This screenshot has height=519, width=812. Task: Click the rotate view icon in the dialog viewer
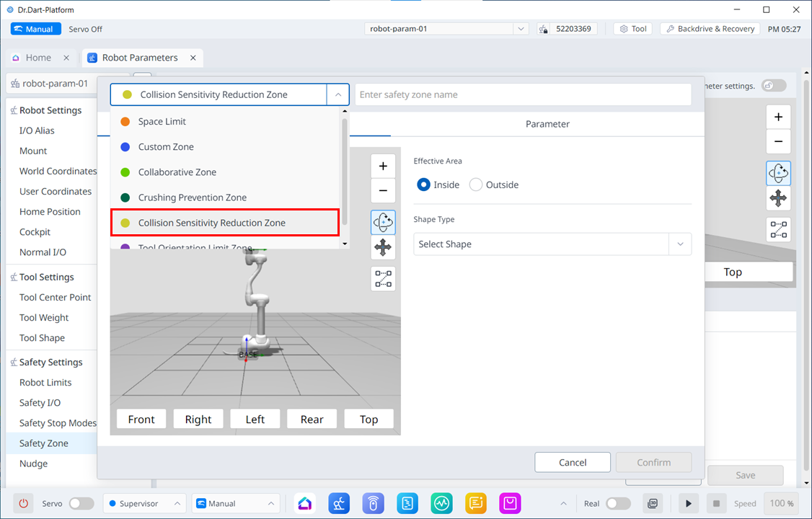coord(383,222)
